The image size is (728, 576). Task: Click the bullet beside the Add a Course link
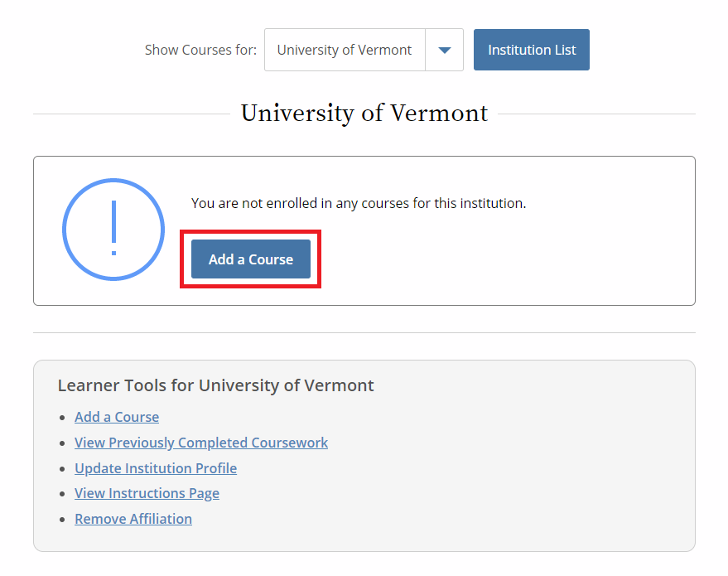(63, 418)
